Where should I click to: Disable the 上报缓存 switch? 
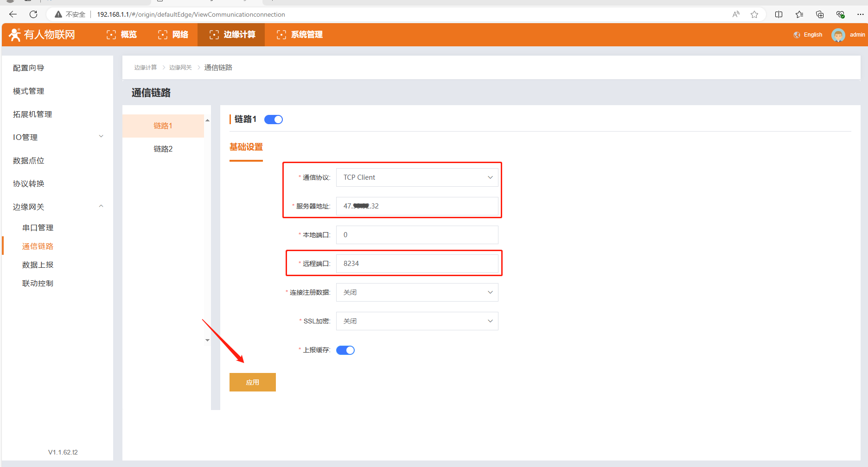(x=345, y=350)
